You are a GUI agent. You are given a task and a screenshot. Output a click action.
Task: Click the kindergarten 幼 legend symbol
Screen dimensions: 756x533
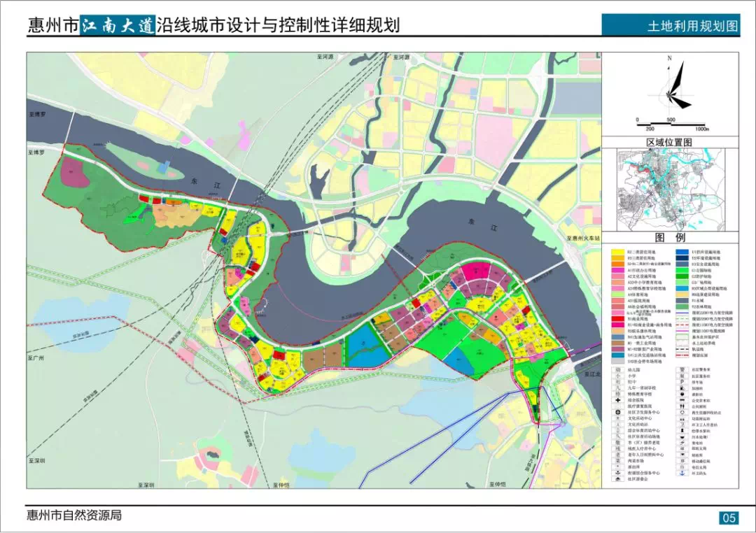coord(617,369)
